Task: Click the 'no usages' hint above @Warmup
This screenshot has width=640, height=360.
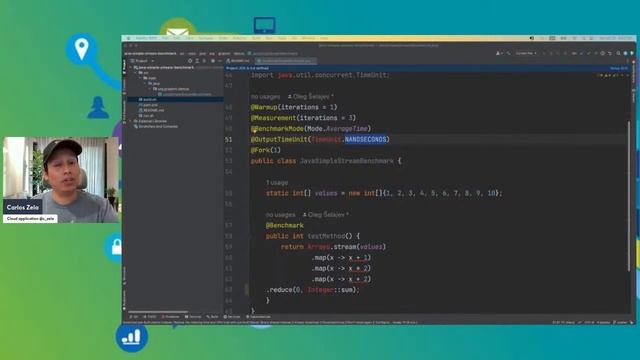Action: point(265,97)
